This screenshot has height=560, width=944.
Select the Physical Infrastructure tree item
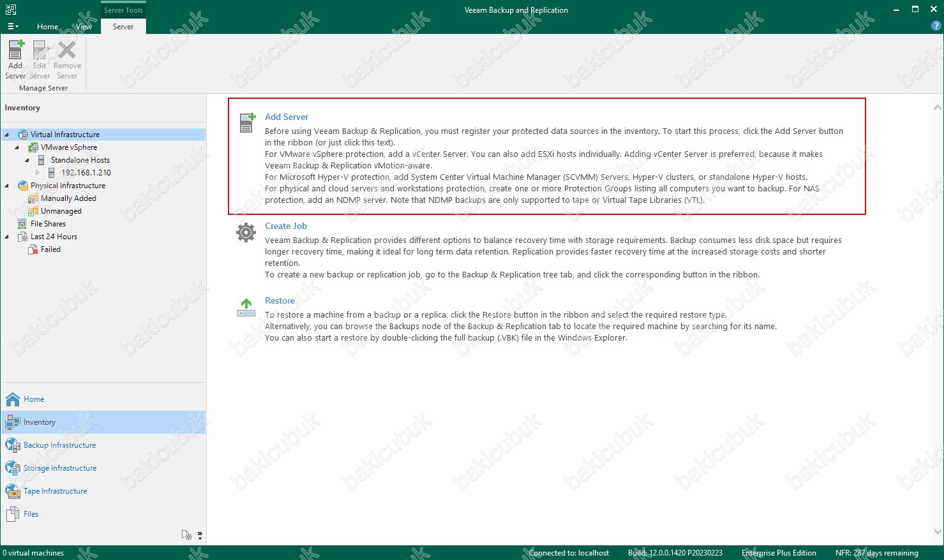[x=68, y=186]
